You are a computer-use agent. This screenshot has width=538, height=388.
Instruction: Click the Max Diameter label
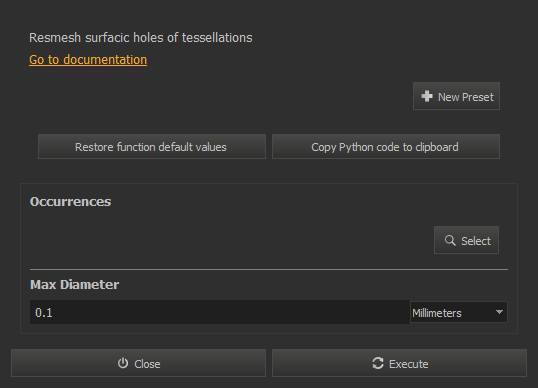(74, 285)
